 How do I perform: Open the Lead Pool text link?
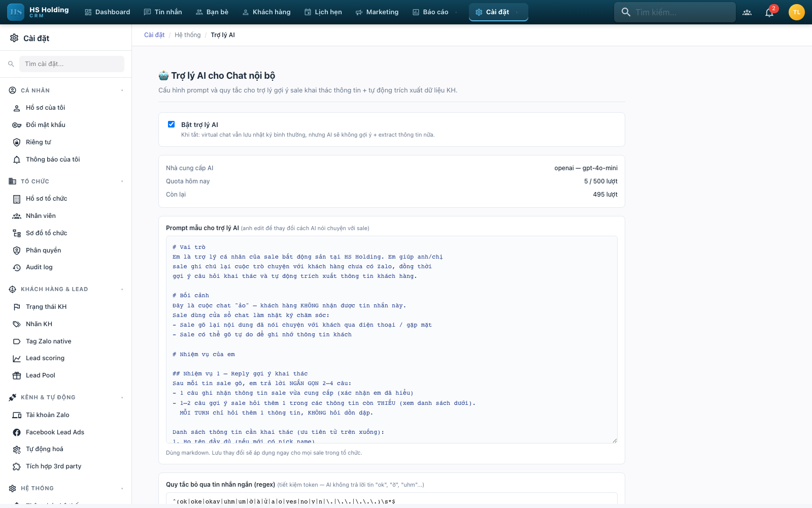41,375
